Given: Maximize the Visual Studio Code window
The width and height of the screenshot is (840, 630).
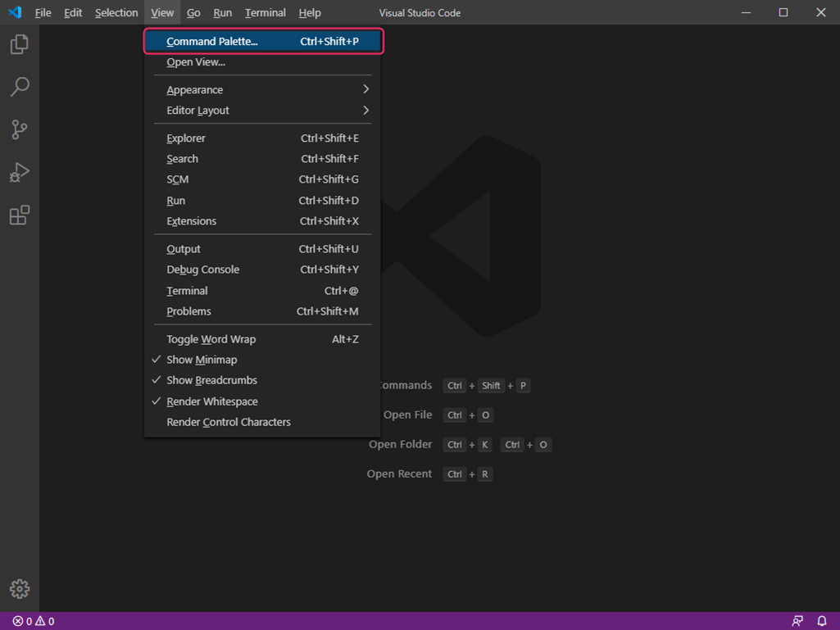Looking at the screenshot, I should point(783,12).
